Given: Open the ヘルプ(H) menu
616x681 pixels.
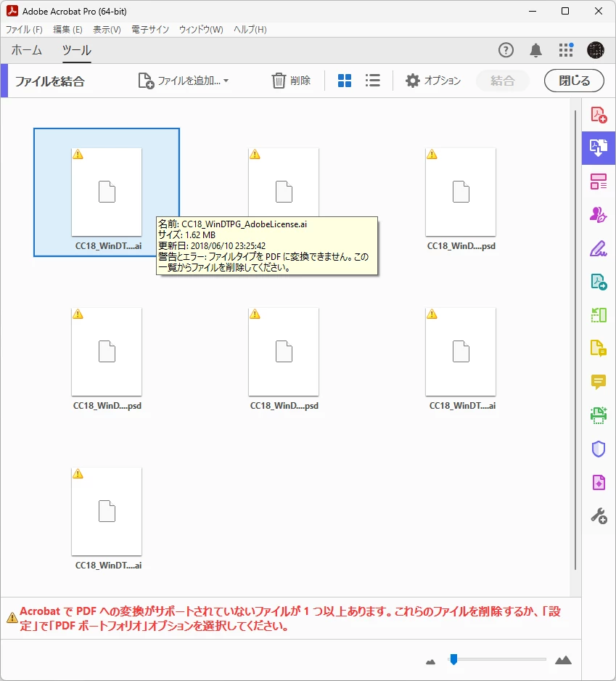Looking at the screenshot, I should [x=250, y=30].
